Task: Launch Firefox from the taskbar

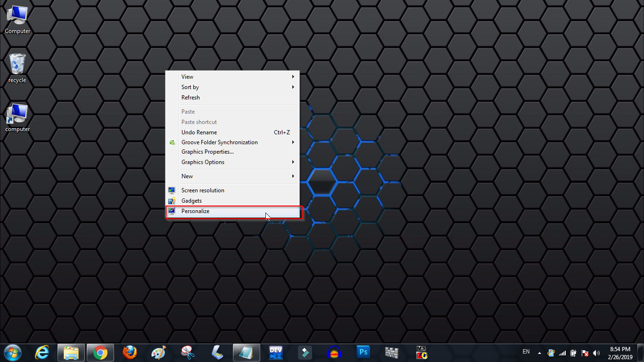Action: [129, 353]
